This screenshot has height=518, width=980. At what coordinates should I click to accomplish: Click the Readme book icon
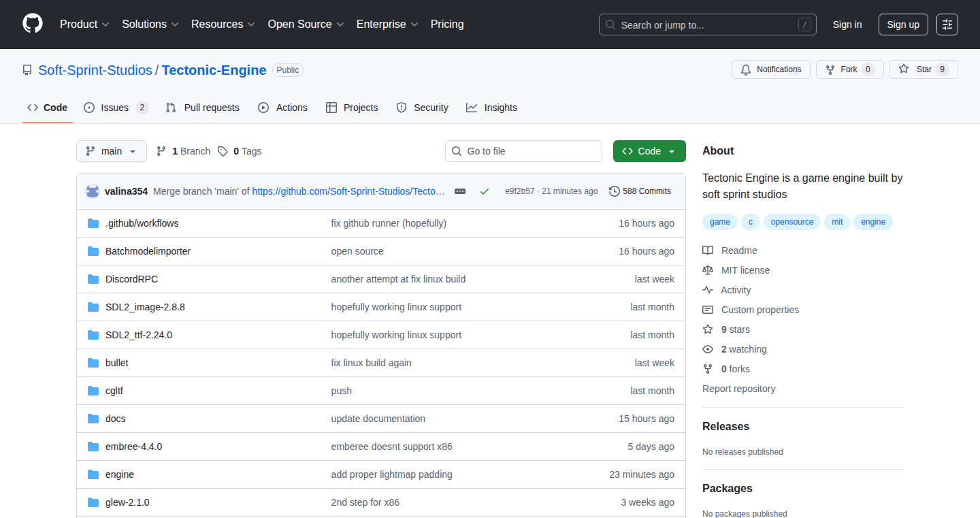[x=708, y=250]
